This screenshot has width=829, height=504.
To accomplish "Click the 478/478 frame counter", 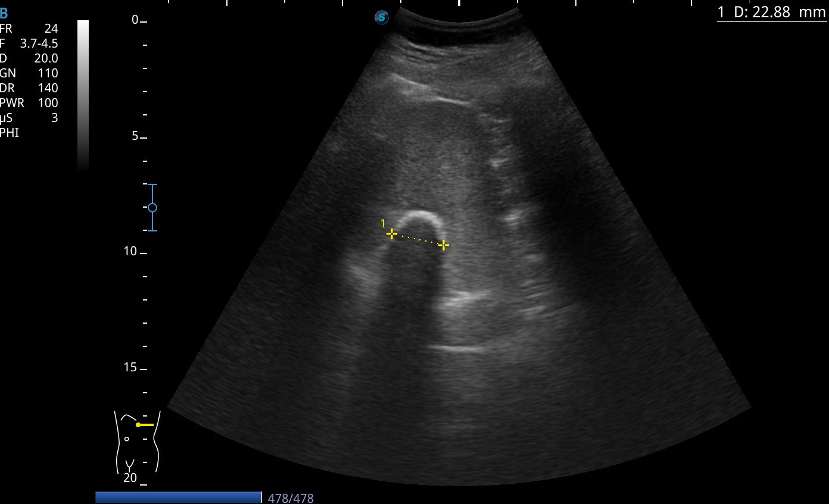I will [x=291, y=498].
